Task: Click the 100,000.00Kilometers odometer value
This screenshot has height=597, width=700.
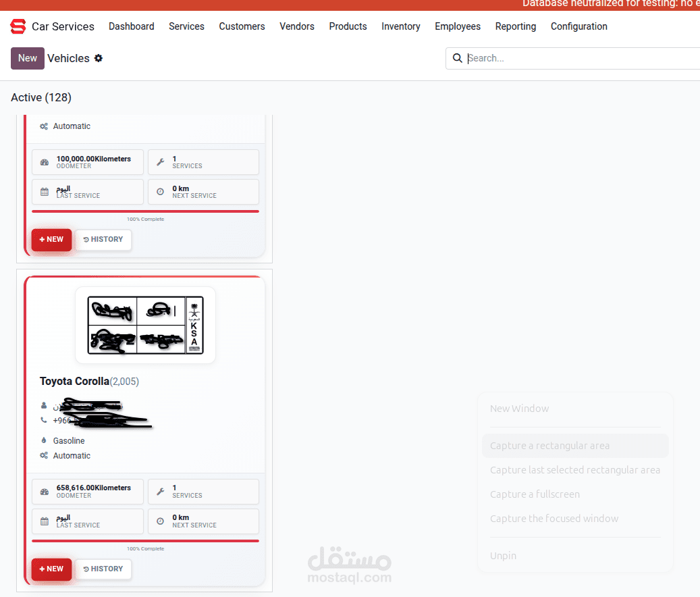Action: click(x=94, y=159)
